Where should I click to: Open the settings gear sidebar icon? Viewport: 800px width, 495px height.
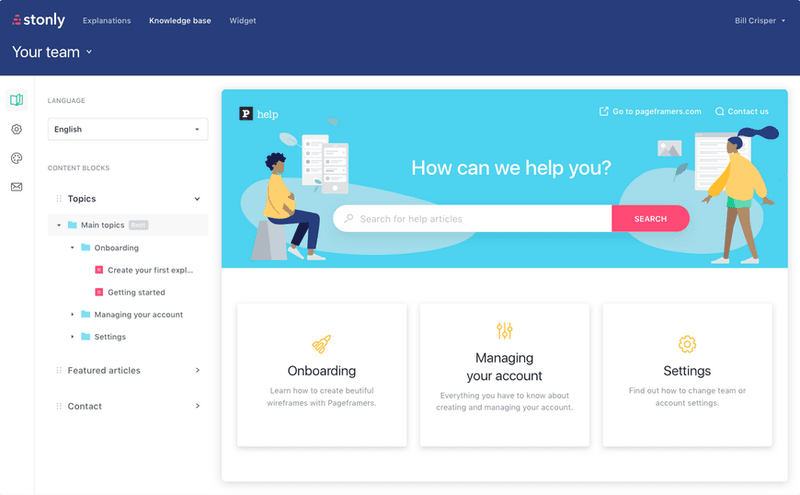pyautogui.click(x=16, y=129)
